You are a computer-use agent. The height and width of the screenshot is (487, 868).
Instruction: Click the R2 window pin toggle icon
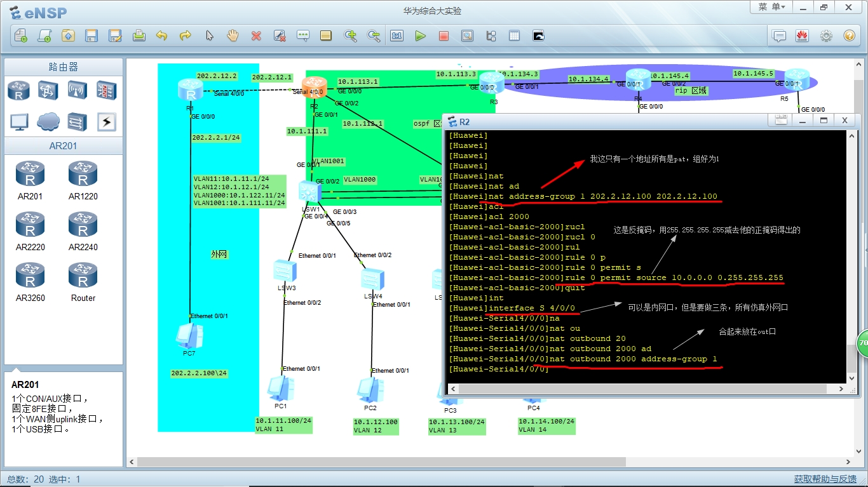pos(782,120)
